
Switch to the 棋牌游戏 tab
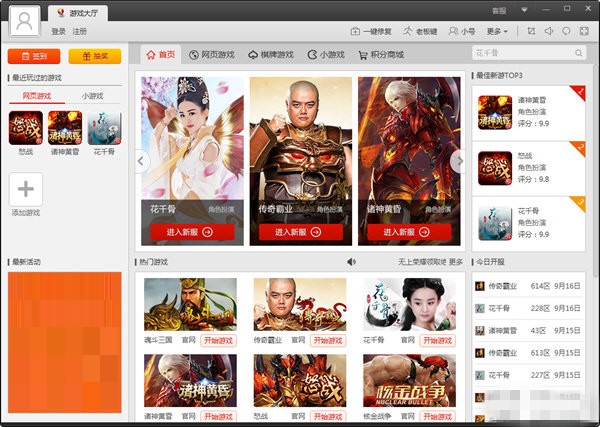pyautogui.click(x=271, y=55)
